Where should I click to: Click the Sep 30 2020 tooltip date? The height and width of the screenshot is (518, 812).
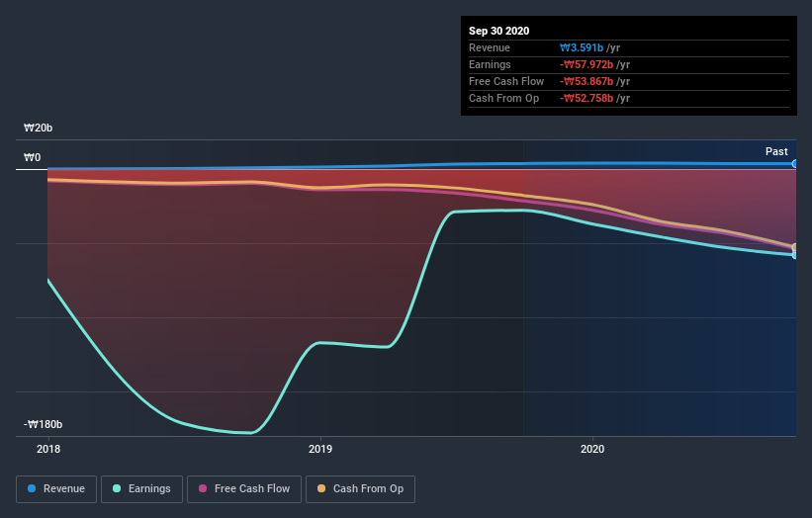point(498,31)
